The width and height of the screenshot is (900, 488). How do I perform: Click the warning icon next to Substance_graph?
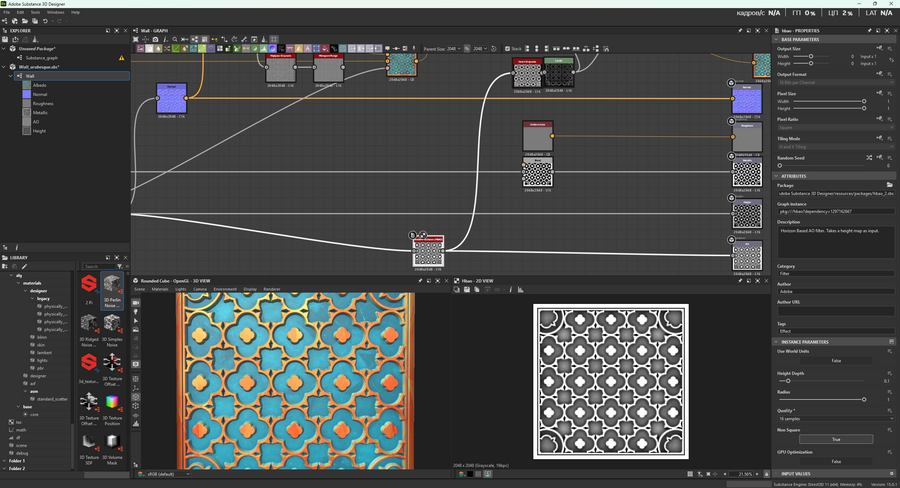(x=122, y=58)
